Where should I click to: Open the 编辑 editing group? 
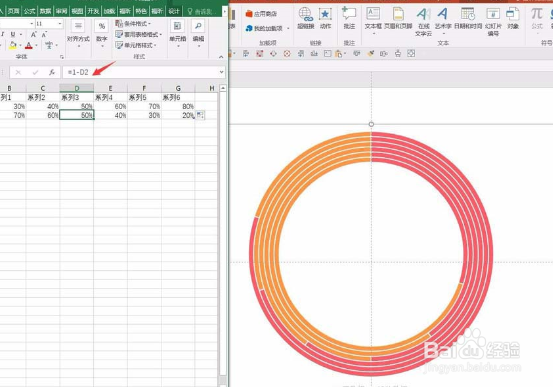[198, 34]
